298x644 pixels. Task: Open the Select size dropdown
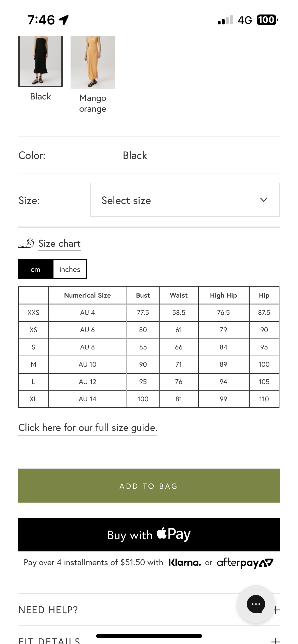coord(184,200)
